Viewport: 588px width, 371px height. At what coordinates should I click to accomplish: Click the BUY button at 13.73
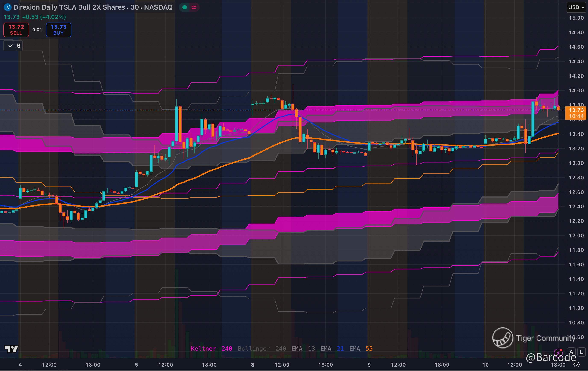(x=58, y=30)
